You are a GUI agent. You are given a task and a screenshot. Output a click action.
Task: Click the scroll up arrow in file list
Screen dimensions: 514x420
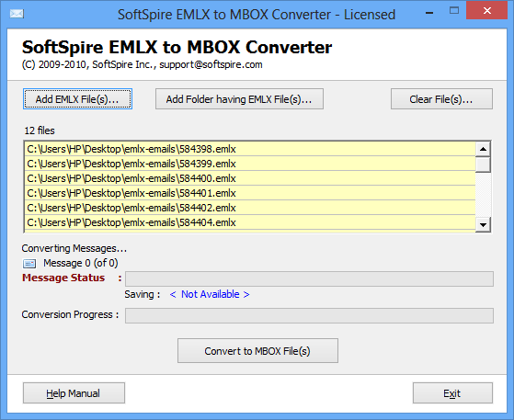tap(483, 150)
